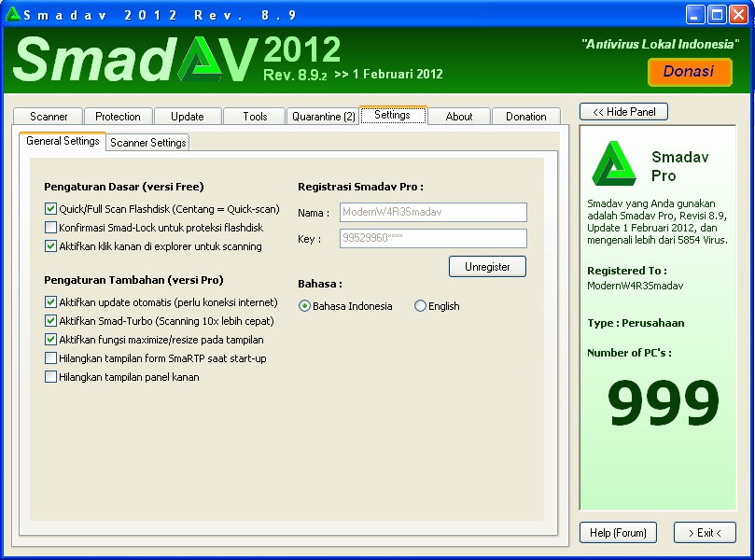Image resolution: width=755 pixels, height=560 pixels.
Task: Click the orange Donasi button
Action: point(690,72)
